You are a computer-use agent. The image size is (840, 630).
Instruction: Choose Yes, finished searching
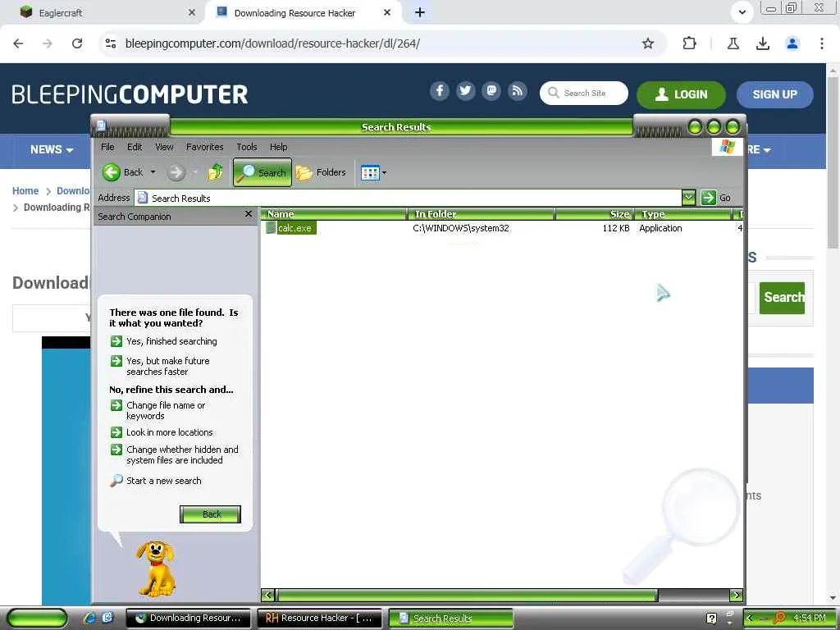click(x=164, y=341)
